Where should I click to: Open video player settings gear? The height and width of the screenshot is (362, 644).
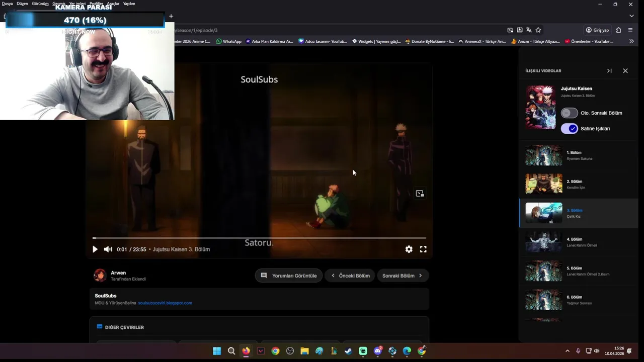(409, 249)
